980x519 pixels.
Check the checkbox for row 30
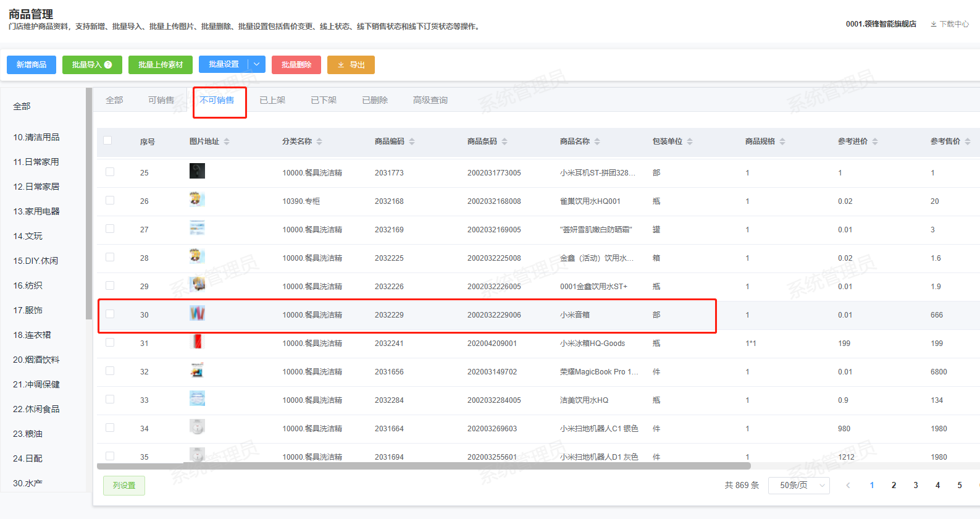point(110,314)
